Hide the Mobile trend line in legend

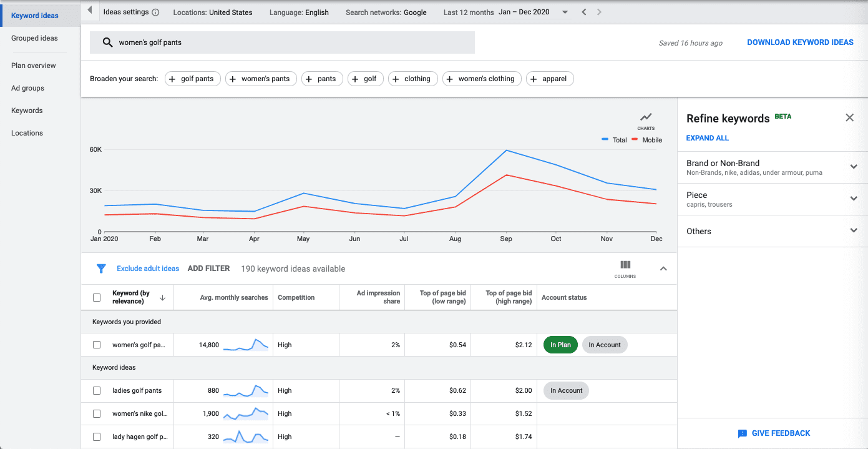(646, 140)
